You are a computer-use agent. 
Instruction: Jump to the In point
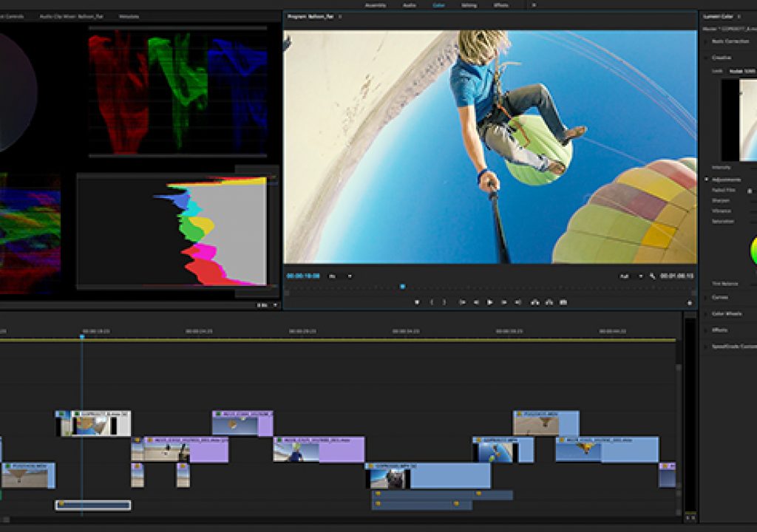[462, 302]
